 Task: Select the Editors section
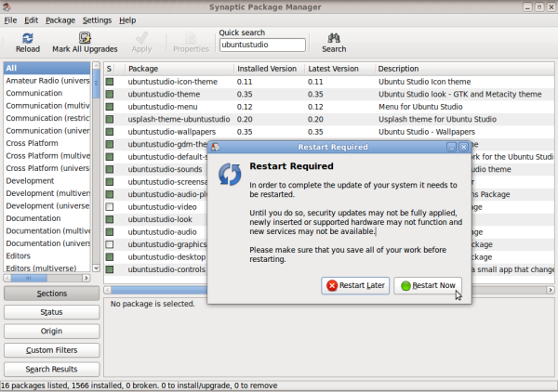point(47,255)
